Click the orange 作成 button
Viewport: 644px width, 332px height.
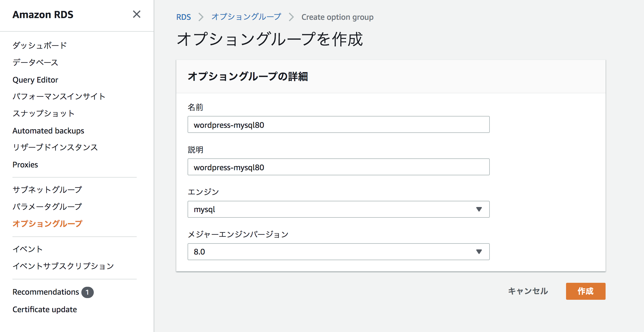[x=586, y=291]
